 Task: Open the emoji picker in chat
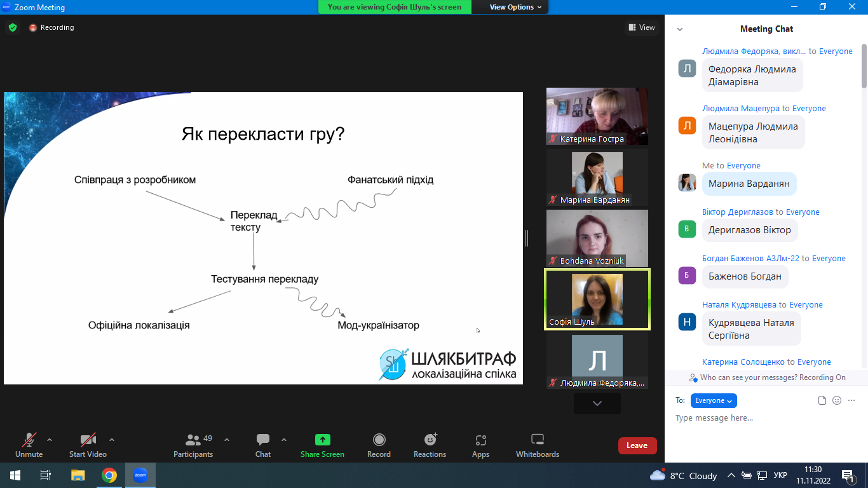[837, 400]
